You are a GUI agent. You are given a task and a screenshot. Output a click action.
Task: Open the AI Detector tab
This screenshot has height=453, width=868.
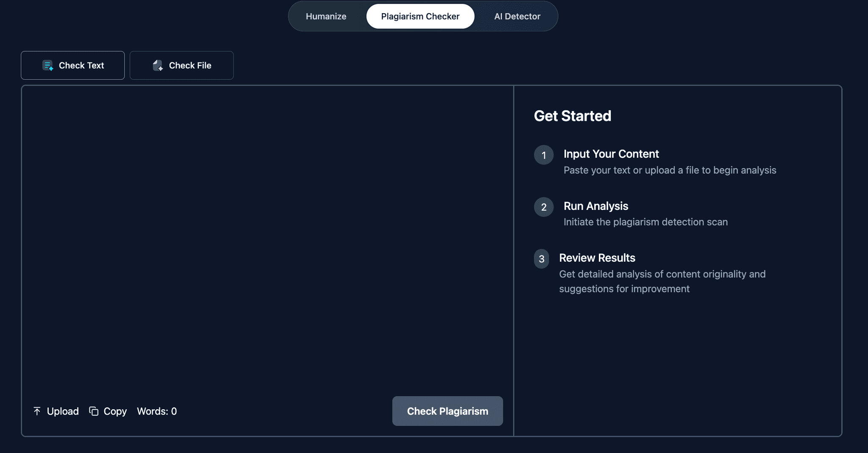pos(517,17)
